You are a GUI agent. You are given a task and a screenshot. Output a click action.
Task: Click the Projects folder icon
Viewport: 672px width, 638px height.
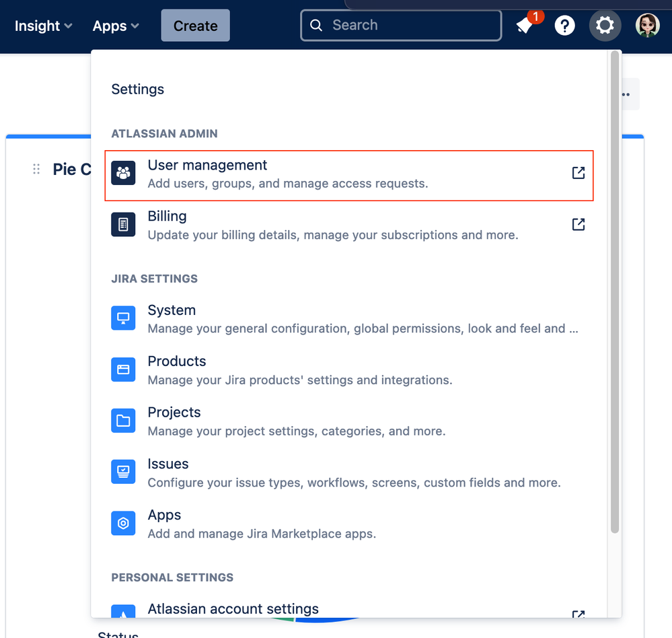(x=123, y=421)
